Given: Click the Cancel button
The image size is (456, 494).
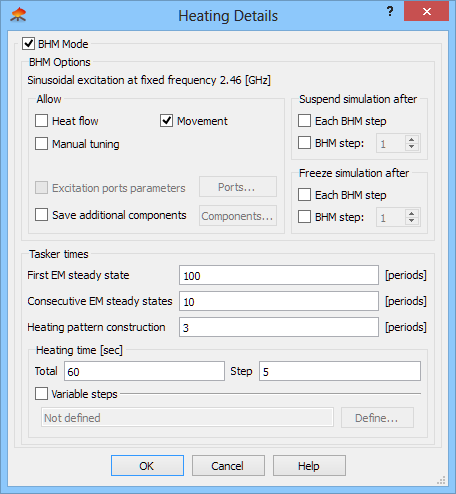Looking at the screenshot, I should coord(228,465).
